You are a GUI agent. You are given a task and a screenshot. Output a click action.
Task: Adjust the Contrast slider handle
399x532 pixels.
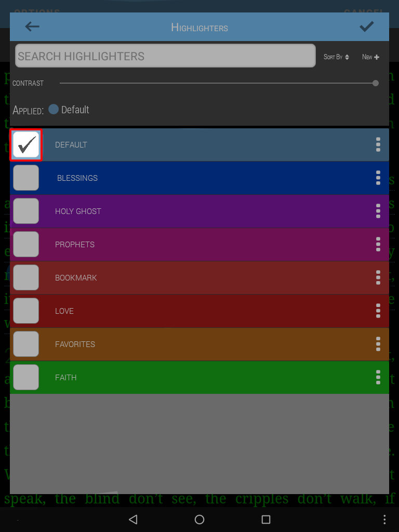coord(375,83)
